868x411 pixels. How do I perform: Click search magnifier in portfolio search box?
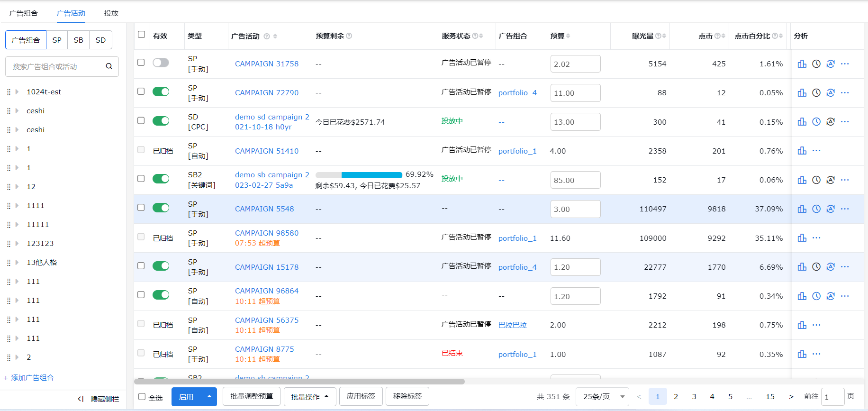click(109, 66)
